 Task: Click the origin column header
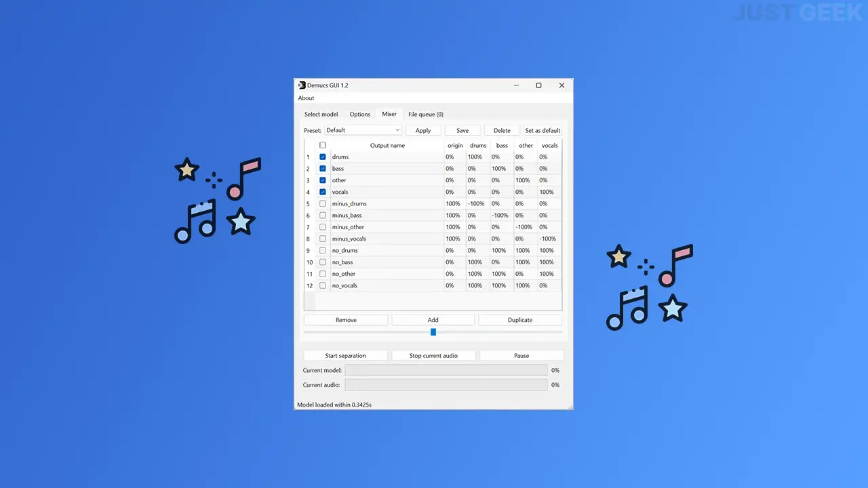[455, 145]
